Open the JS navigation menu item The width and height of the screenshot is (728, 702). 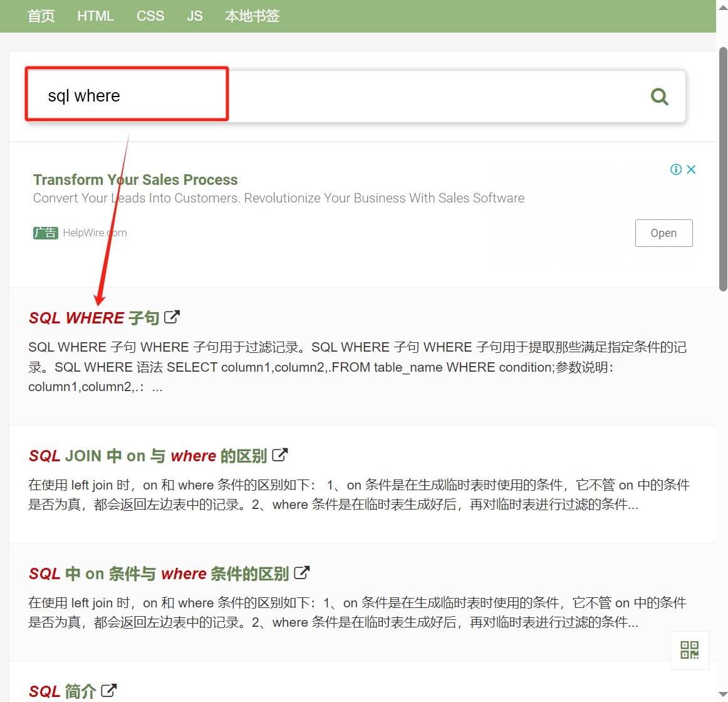tap(194, 16)
